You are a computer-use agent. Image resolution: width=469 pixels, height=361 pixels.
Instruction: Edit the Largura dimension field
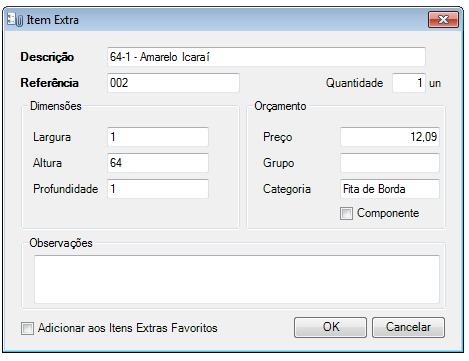[158, 137]
